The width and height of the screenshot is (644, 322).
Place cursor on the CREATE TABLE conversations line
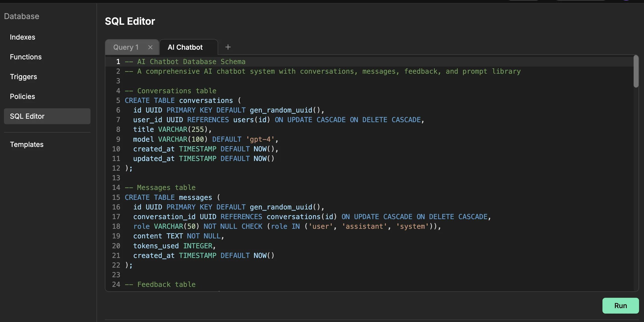pyautogui.click(x=183, y=100)
